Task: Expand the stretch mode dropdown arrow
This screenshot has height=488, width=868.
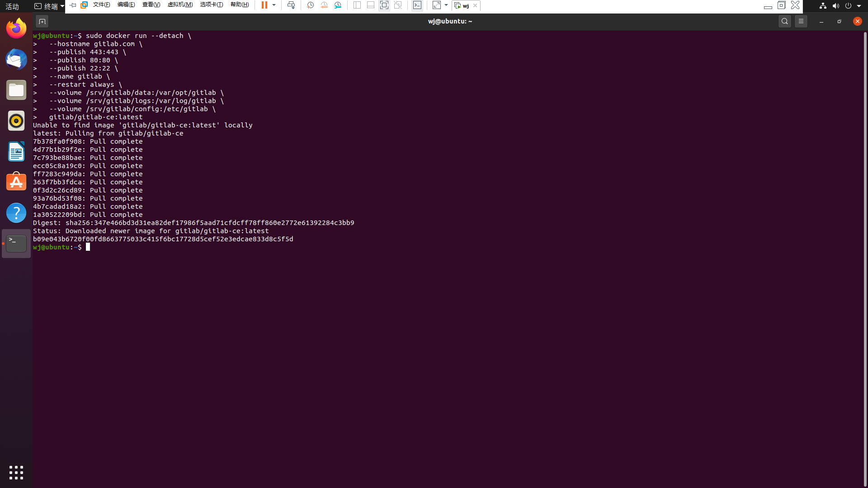Action: (x=446, y=5)
